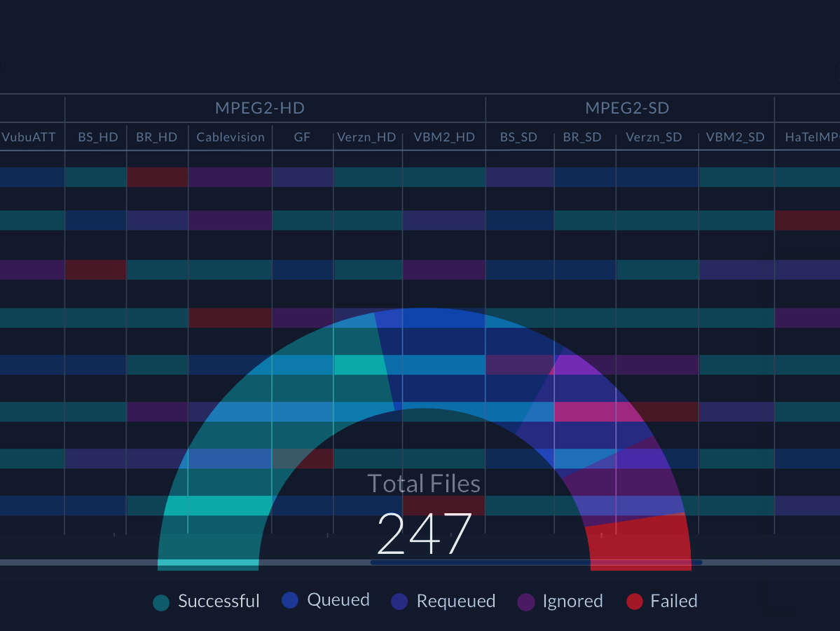Click the indigo Requeued legend dot

click(399, 602)
